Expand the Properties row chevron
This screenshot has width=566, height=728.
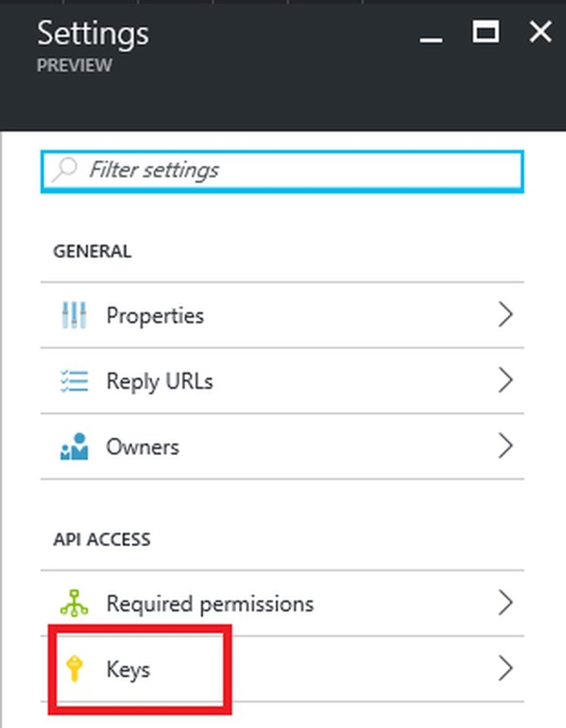[507, 315]
